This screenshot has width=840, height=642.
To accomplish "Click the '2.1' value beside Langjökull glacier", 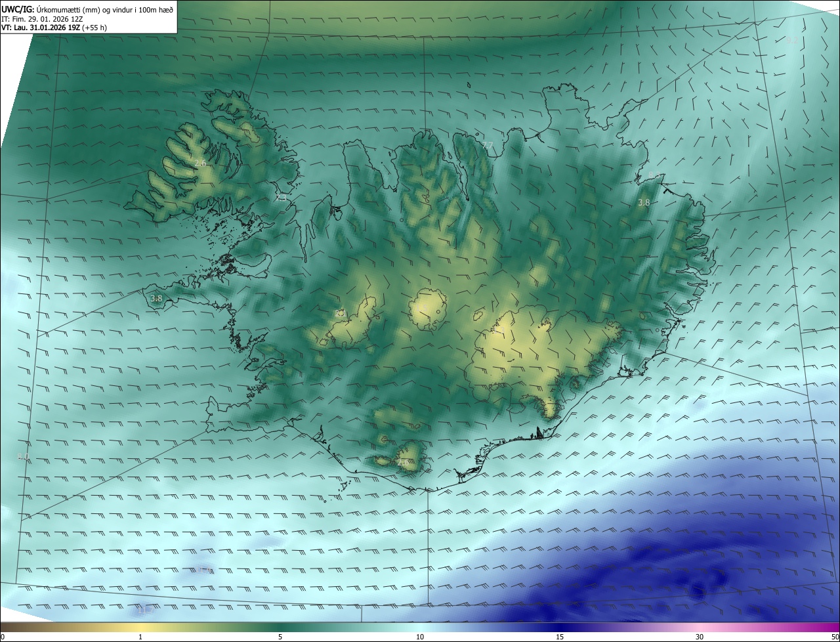I will 340,314.
